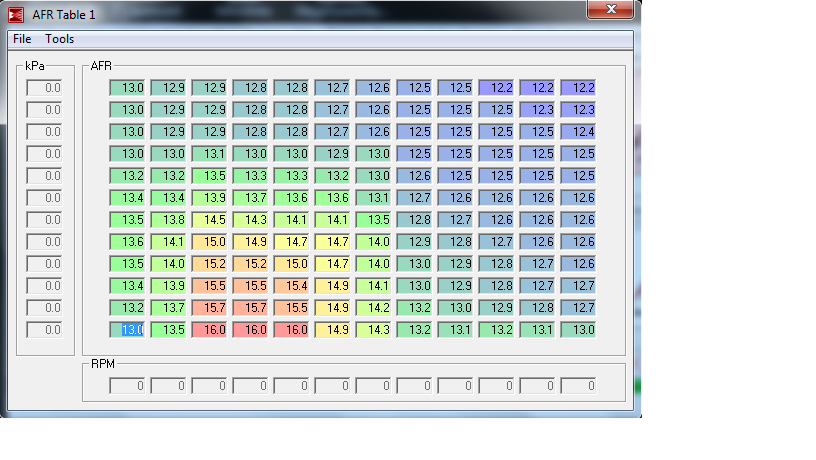Select the orange 15.4 AFR cell
Screen dimensions: 816x460
pyautogui.click(x=291, y=286)
